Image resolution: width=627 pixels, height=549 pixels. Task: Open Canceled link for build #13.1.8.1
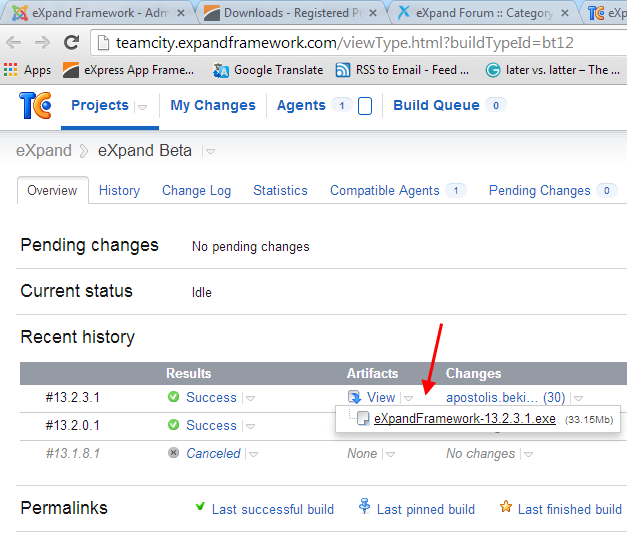(213, 453)
